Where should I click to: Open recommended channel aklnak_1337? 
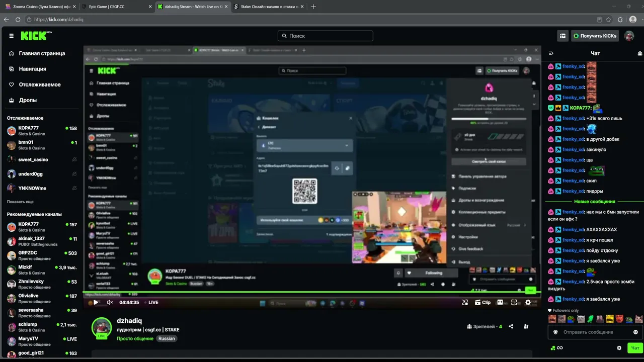click(x=41, y=241)
